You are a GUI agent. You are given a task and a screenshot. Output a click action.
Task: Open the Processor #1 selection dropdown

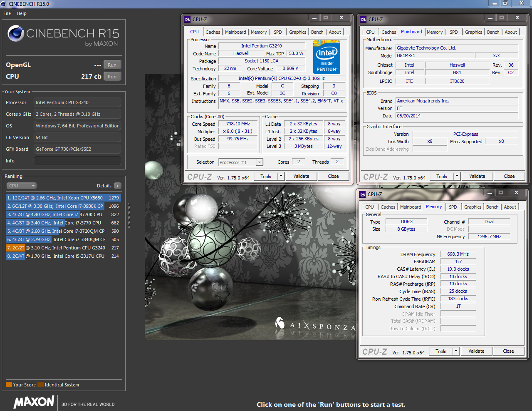[241, 162]
